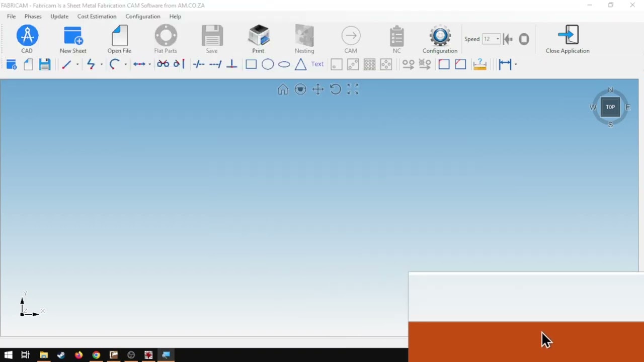Click the Home view icon in viewport
The width and height of the screenshot is (644, 362).
point(283,89)
